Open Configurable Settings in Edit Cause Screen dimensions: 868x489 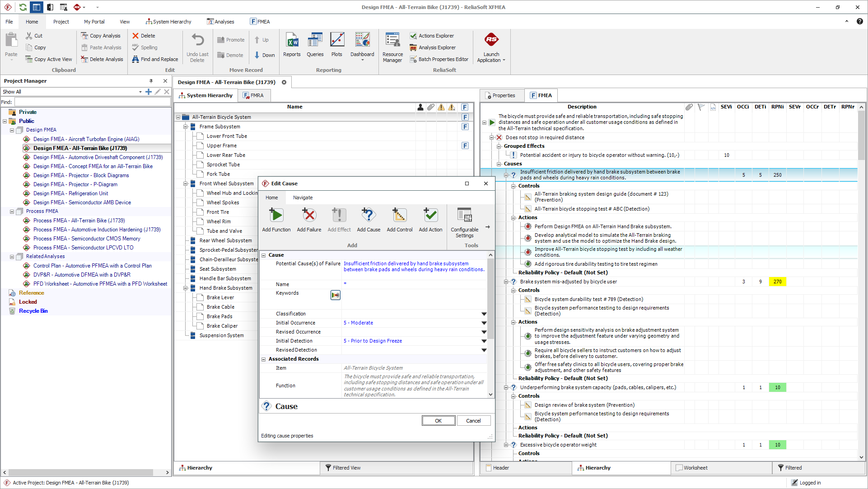tap(464, 216)
